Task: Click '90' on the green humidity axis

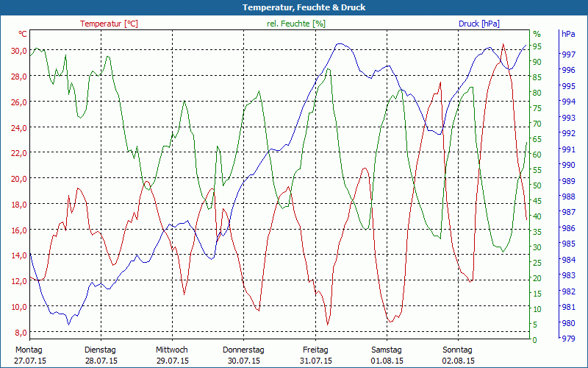Action: tap(537, 62)
